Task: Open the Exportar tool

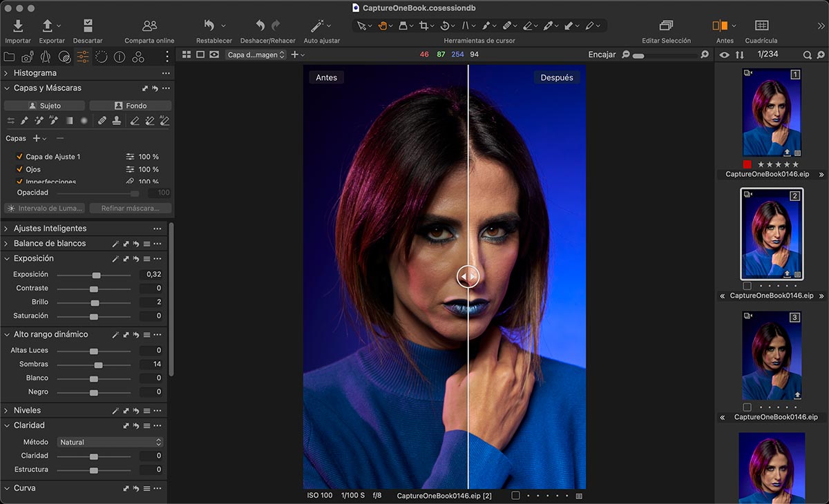Action: pyautogui.click(x=48, y=26)
